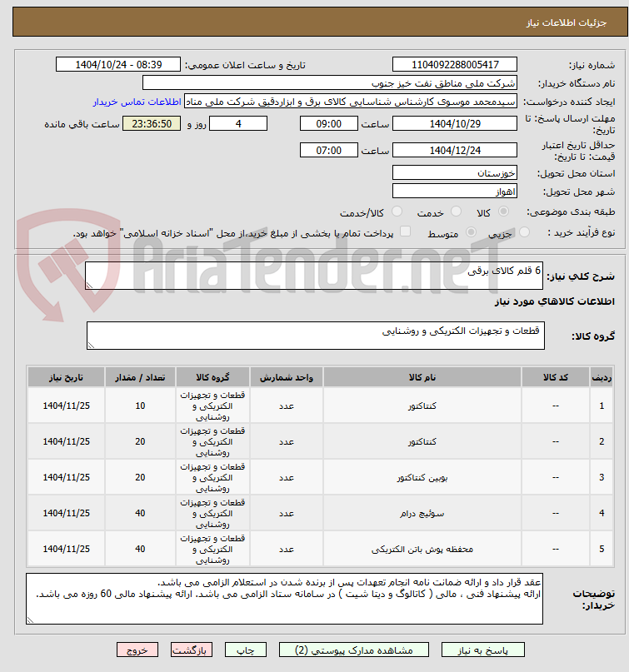Click the خروج exit button

coord(137,650)
